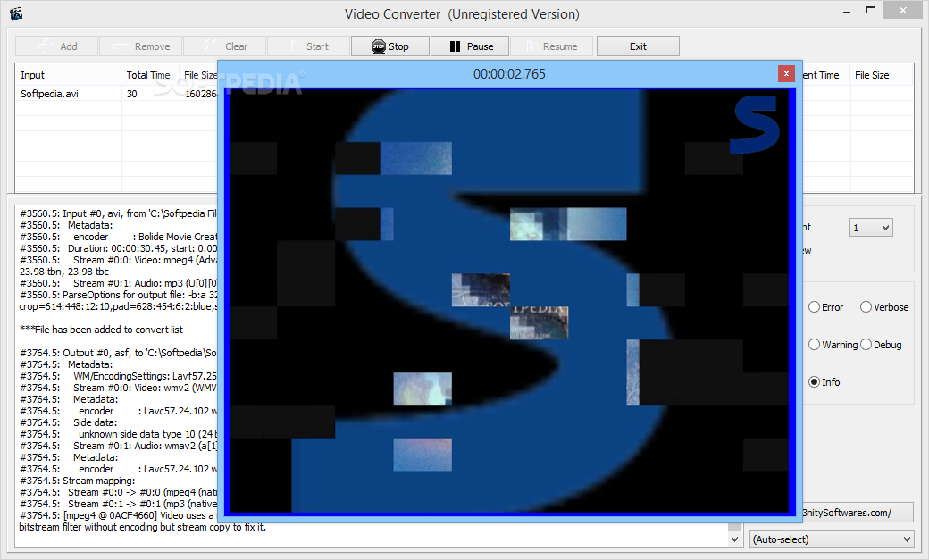Viewport: 929px width, 560px height.
Task: Close the video preview popup
Action: 786,73
